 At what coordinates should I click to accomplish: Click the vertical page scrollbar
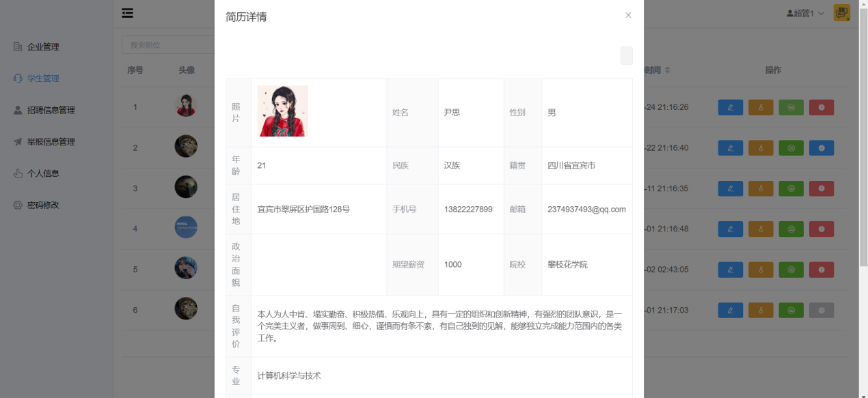tap(863, 137)
